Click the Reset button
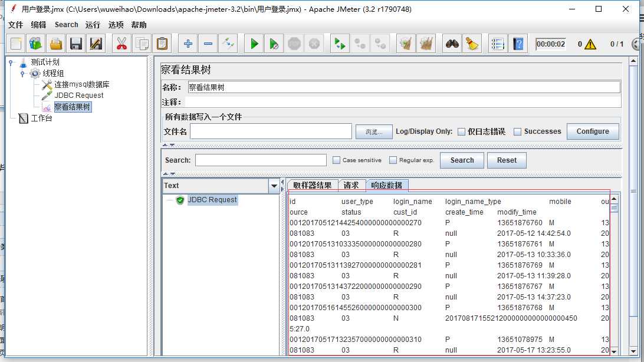 click(x=507, y=160)
